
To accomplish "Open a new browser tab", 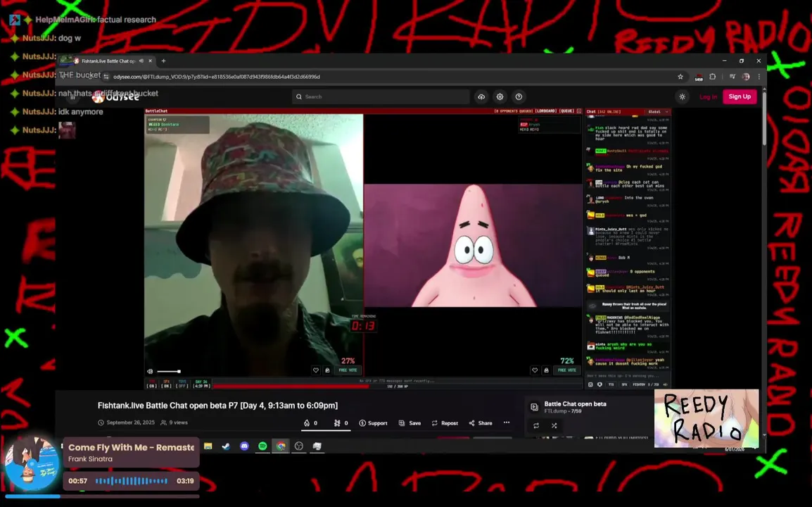I will click(x=164, y=61).
